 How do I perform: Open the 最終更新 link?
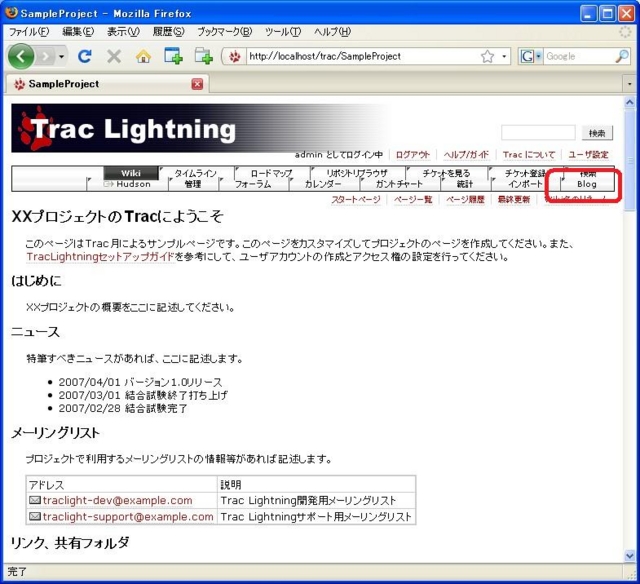[x=514, y=200]
